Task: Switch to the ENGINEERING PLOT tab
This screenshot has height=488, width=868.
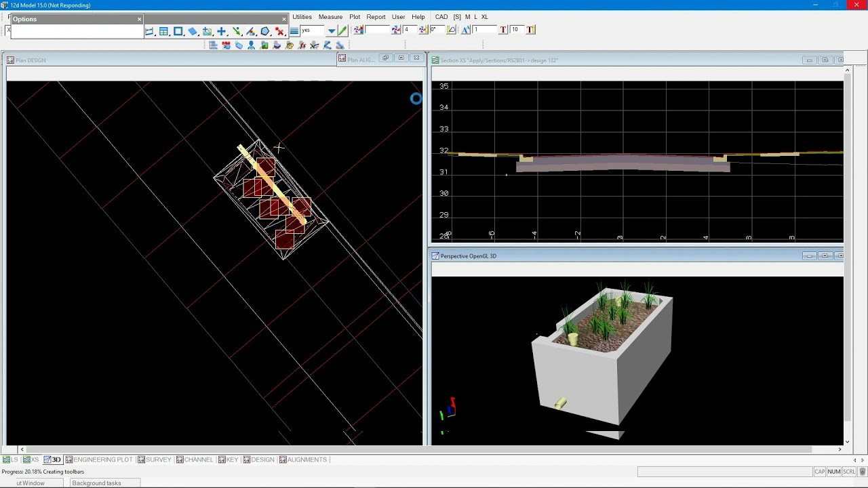Action: click(99, 460)
